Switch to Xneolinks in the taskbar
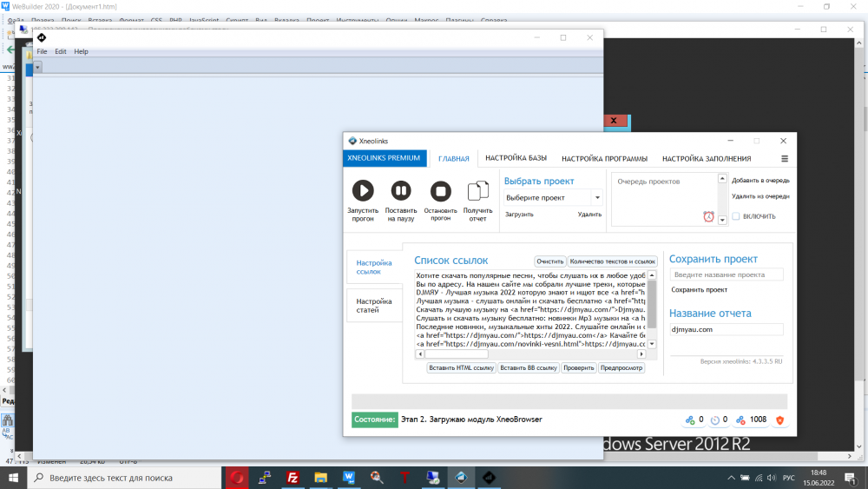This screenshot has height=489, width=868. (461, 478)
